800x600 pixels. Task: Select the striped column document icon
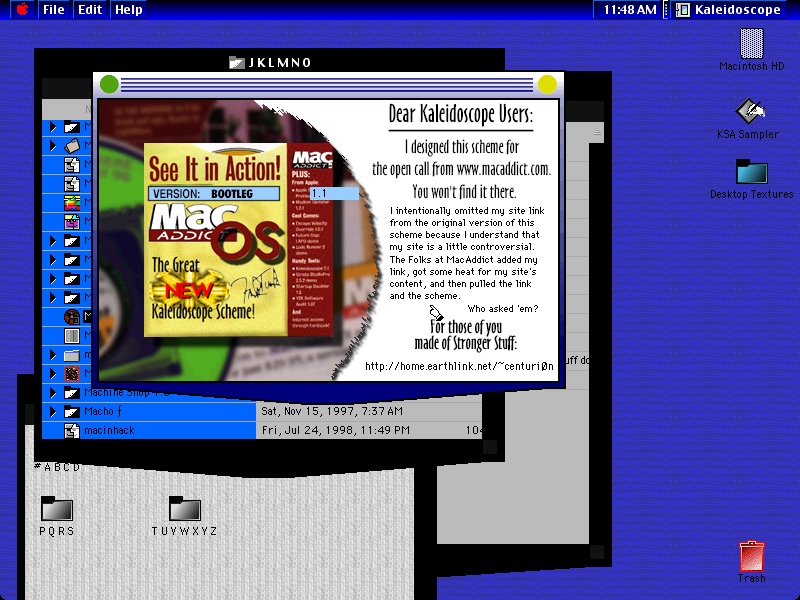click(x=72, y=336)
